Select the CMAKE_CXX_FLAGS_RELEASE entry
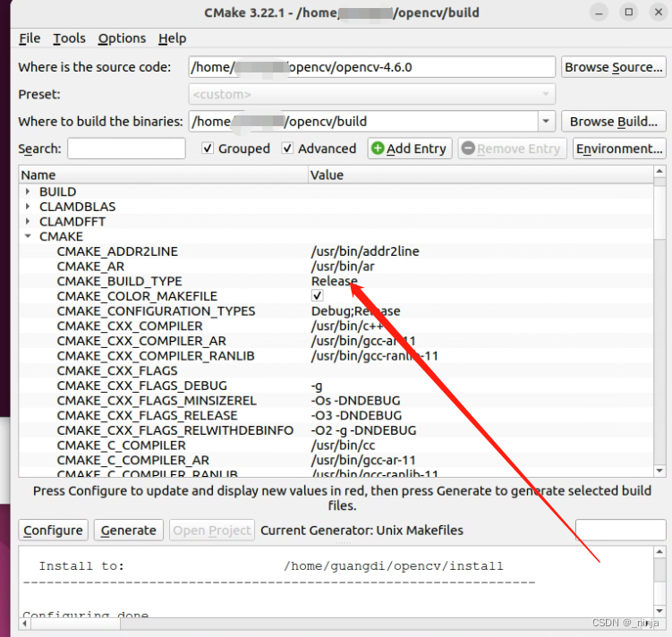 point(147,415)
